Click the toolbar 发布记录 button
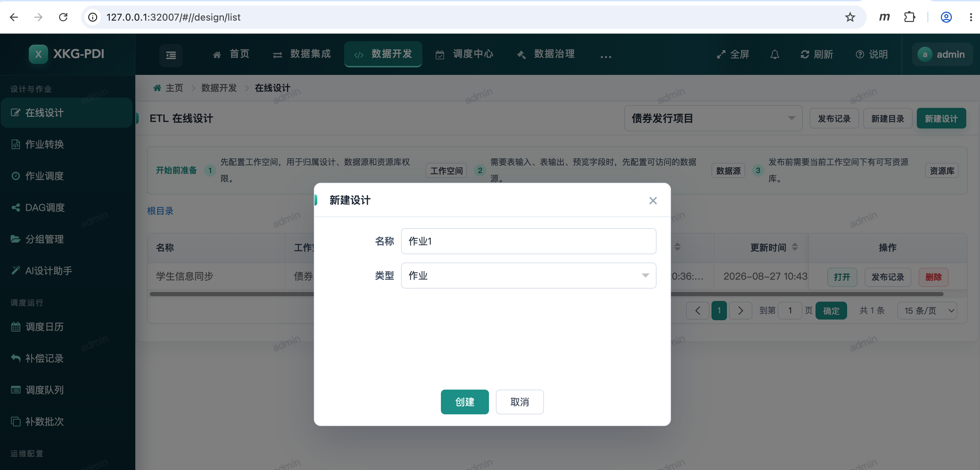Screen dimensions: 980x470 tap(834, 119)
